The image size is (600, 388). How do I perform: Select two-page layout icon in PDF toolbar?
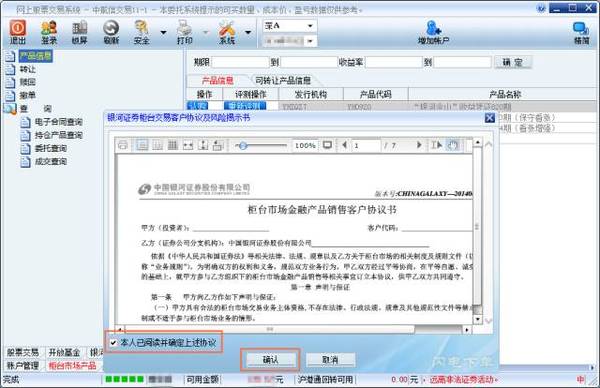[157, 145]
